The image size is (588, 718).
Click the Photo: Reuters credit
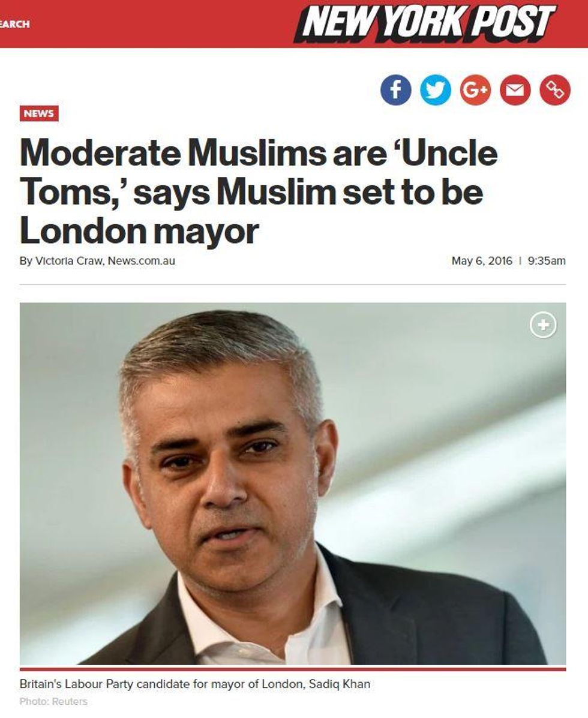(53, 702)
